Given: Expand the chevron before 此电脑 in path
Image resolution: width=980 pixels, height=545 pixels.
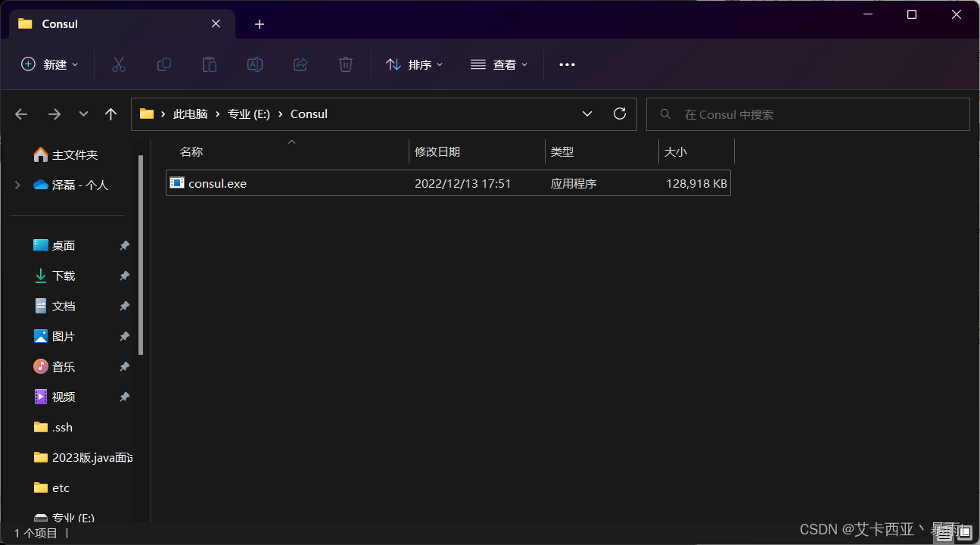Looking at the screenshot, I should 163,114.
